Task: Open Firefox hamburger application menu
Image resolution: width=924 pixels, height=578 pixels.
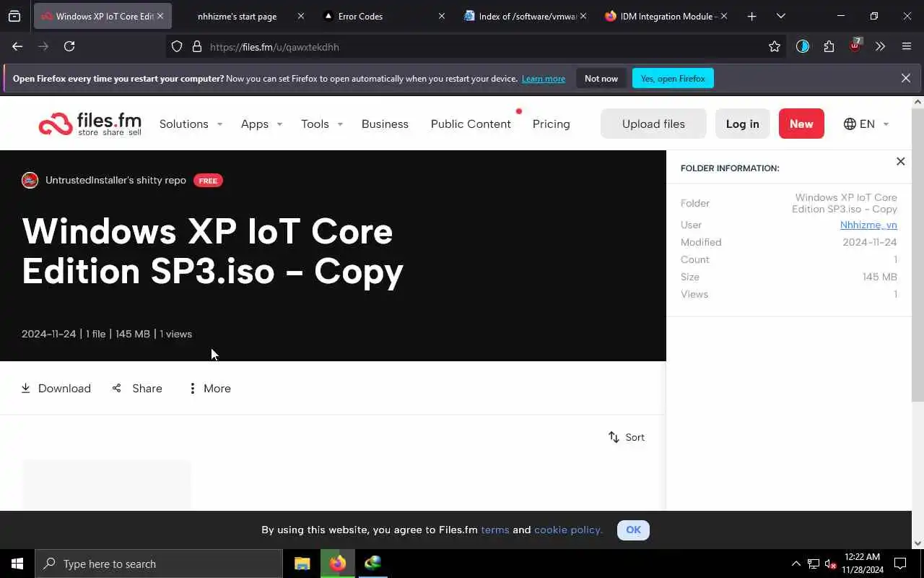Action: click(x=907, y=46)
